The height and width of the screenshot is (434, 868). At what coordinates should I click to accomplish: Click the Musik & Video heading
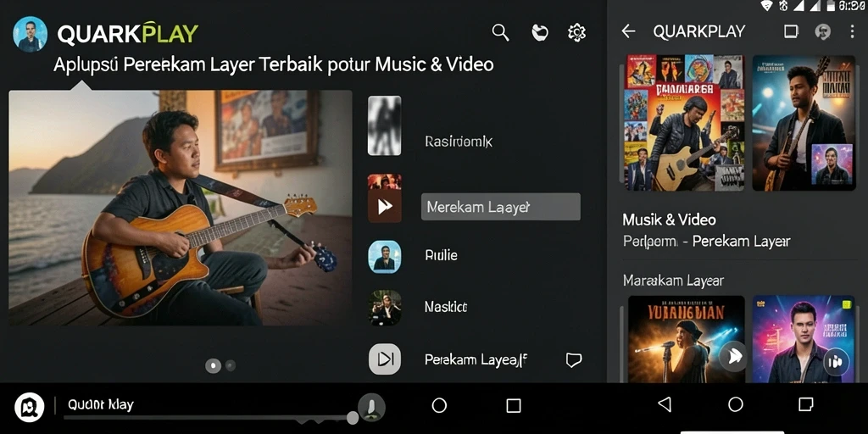670,220
